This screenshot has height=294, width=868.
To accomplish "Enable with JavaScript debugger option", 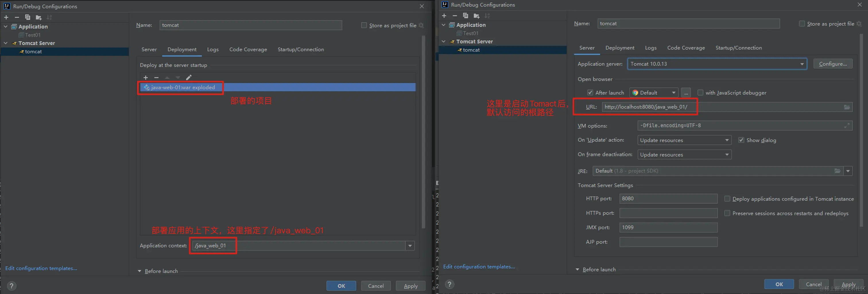I will 700,92.
